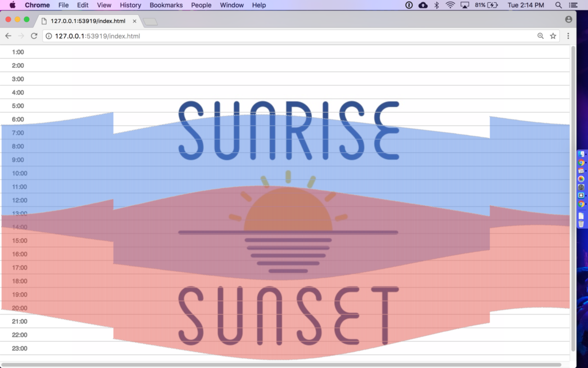Click the horizontal scrollbar at page bottom

click(x=281, y=365)
